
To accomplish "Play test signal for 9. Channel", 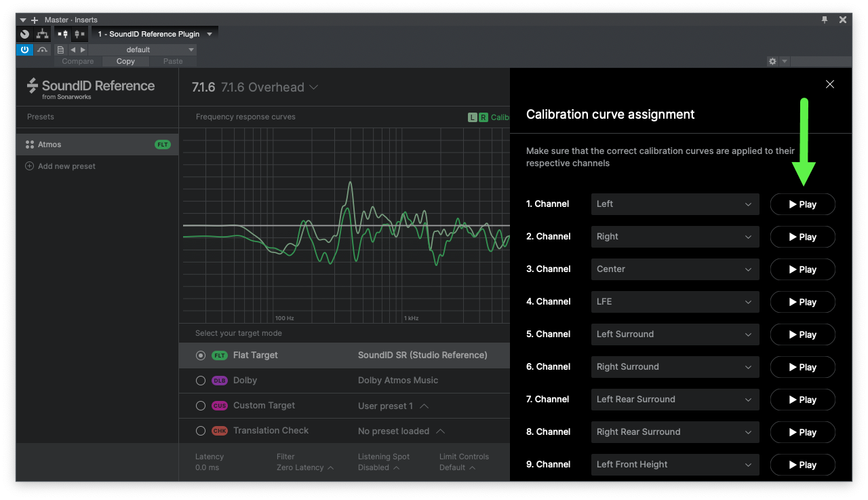I will tap(802, 465).
